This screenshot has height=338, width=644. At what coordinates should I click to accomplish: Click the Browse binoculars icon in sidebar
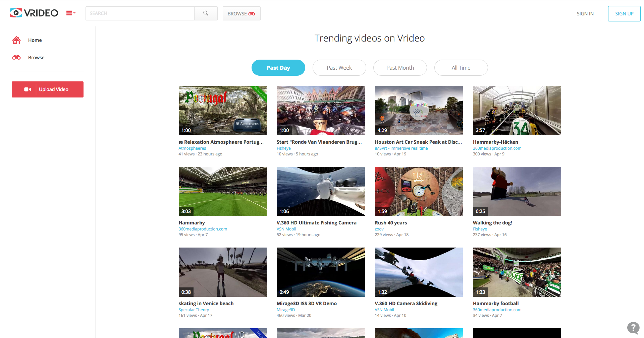pyautogui.click(x=16, y=58)
